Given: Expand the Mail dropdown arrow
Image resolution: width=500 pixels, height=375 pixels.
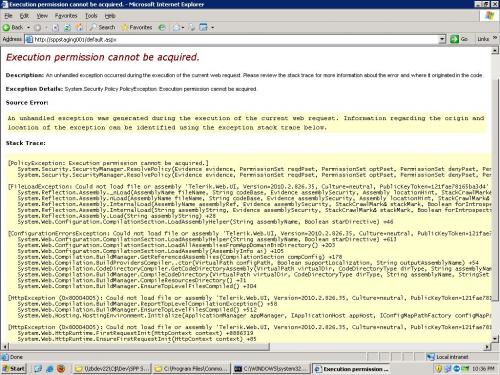Looking at the screenshot, I should (x=183, y=27).
